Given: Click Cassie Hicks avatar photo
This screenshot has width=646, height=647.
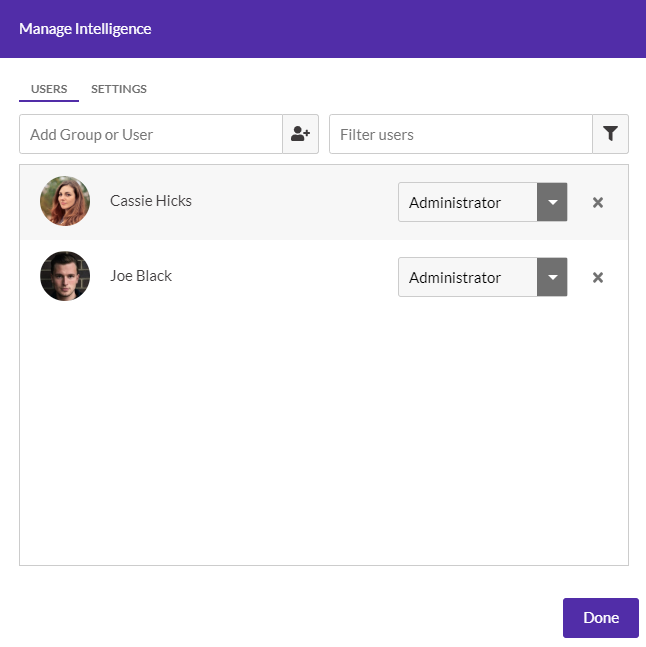Looking at the screenshot, I should [65, 201].
